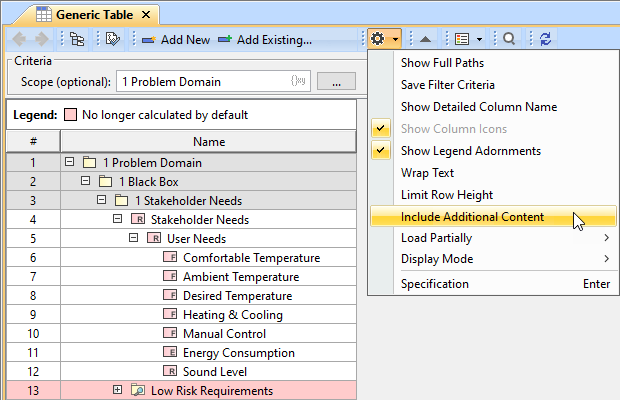Click the tree structure toolbar icon

pos(76,39)
